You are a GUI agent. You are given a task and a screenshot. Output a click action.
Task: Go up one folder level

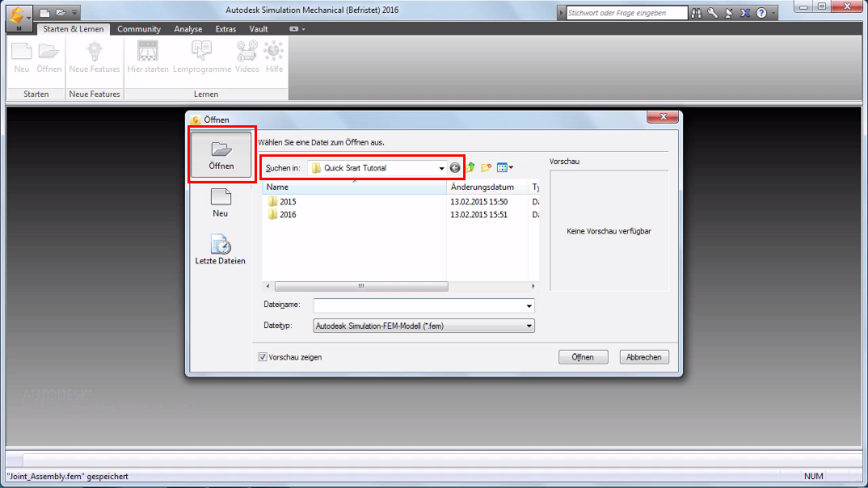coord(470,167)
